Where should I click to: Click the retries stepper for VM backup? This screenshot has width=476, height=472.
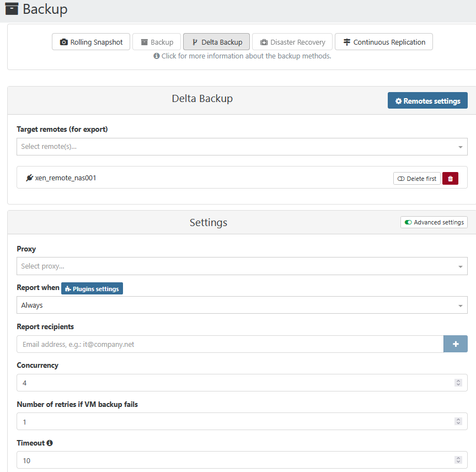click(458, 421)
